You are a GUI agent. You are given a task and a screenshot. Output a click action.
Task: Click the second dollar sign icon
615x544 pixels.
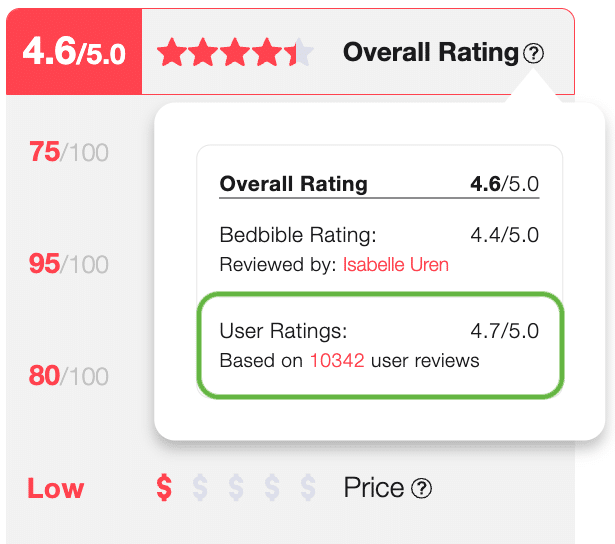point(200,488)
